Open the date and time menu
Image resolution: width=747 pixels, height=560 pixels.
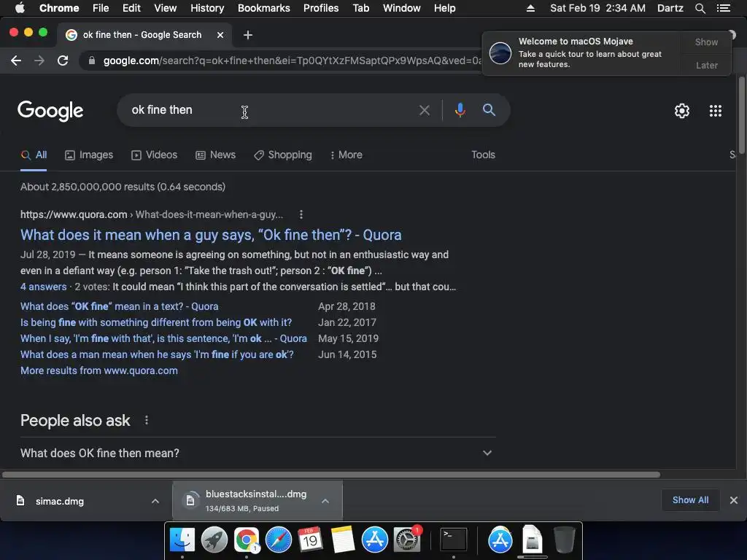597,8
